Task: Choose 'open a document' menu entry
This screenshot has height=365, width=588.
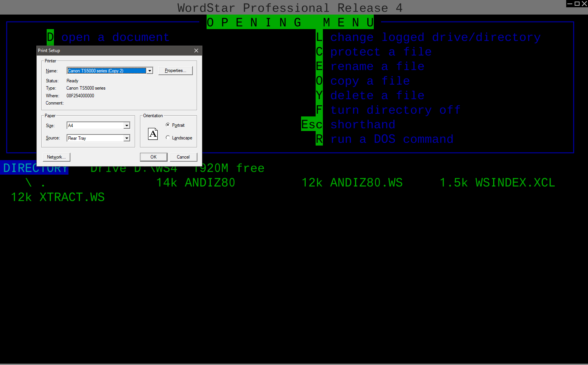Action: tap(115, 37)
